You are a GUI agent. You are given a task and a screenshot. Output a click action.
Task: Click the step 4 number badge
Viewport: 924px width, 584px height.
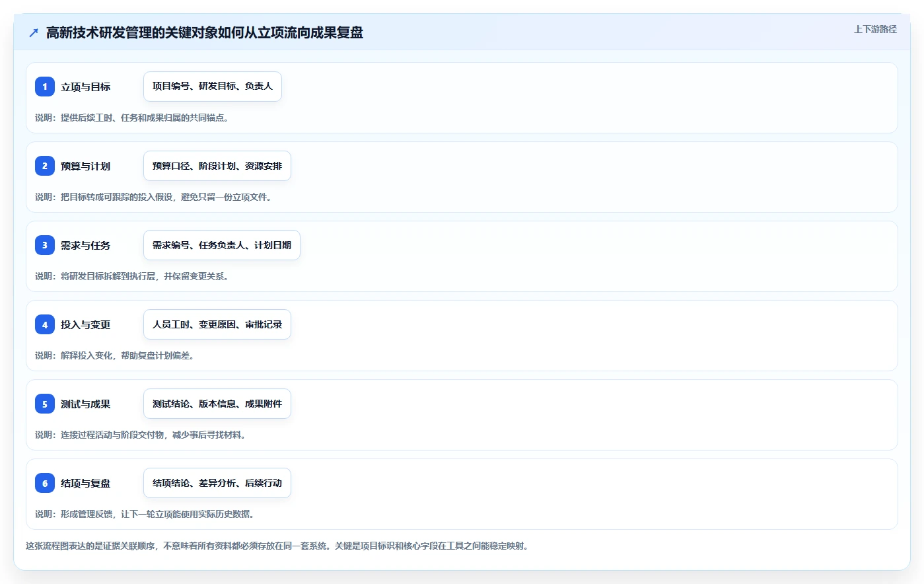click(45, 324)
